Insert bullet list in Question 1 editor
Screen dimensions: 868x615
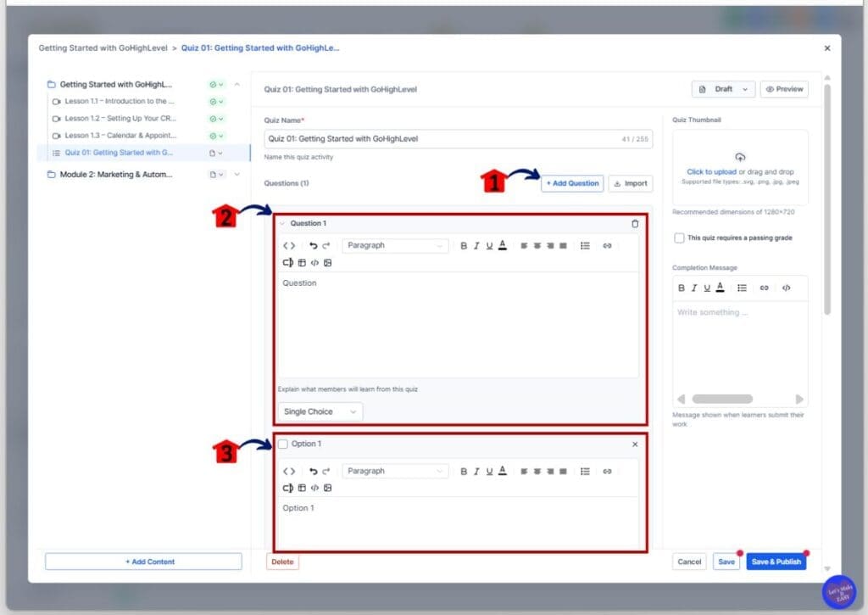(585, 245)
